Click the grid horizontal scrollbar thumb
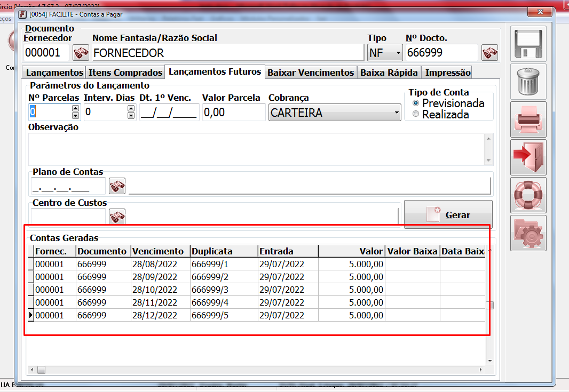Image resolution: width=569 pixels, height=392 pixels. coord(42,370)
